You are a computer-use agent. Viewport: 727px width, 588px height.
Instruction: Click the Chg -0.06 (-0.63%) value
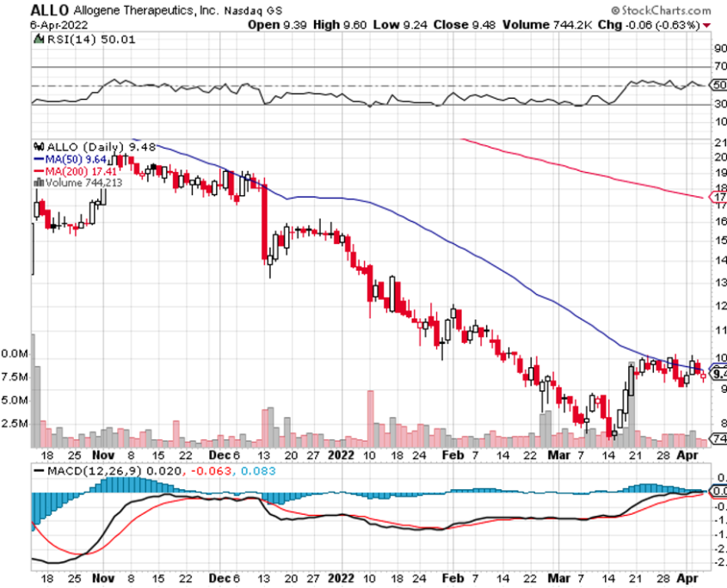click(x=649, y=25)
